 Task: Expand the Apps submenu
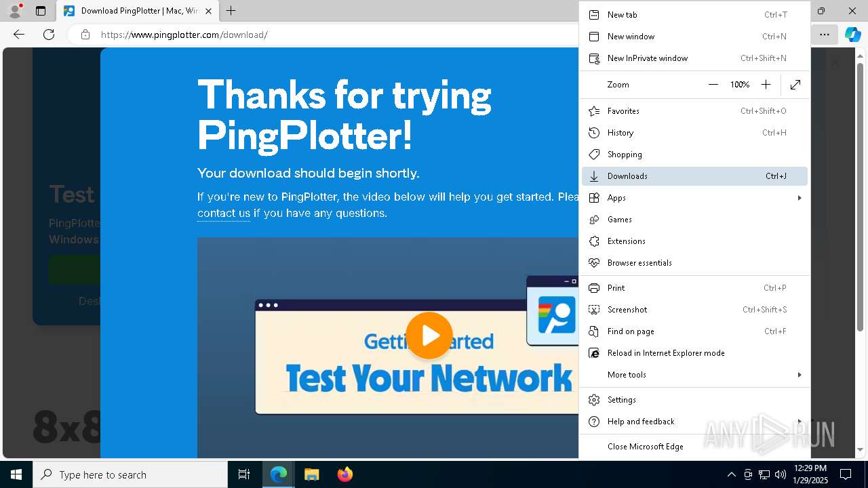694,198
